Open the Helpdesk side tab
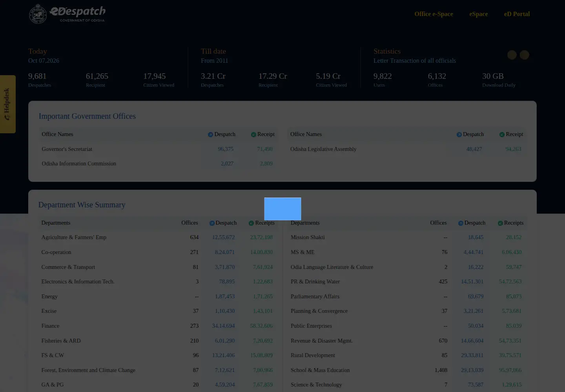Viewport: 565px width, 392px height. click(x=7, y=104)
